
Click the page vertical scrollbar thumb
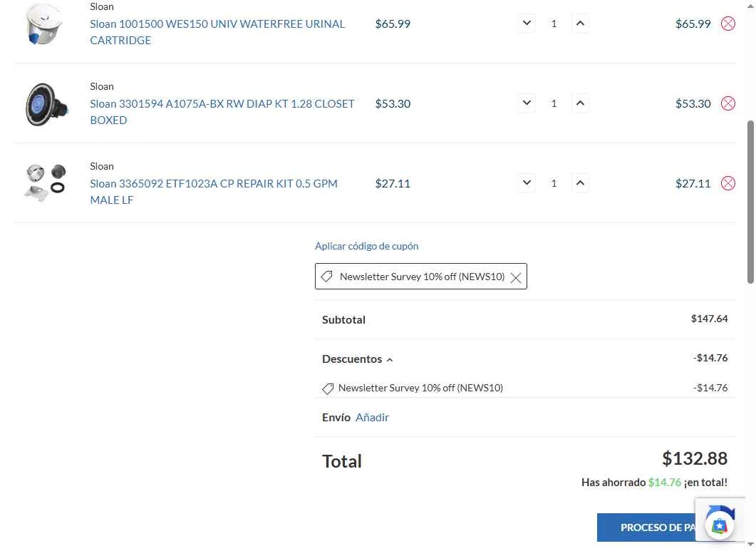point(750,202)
